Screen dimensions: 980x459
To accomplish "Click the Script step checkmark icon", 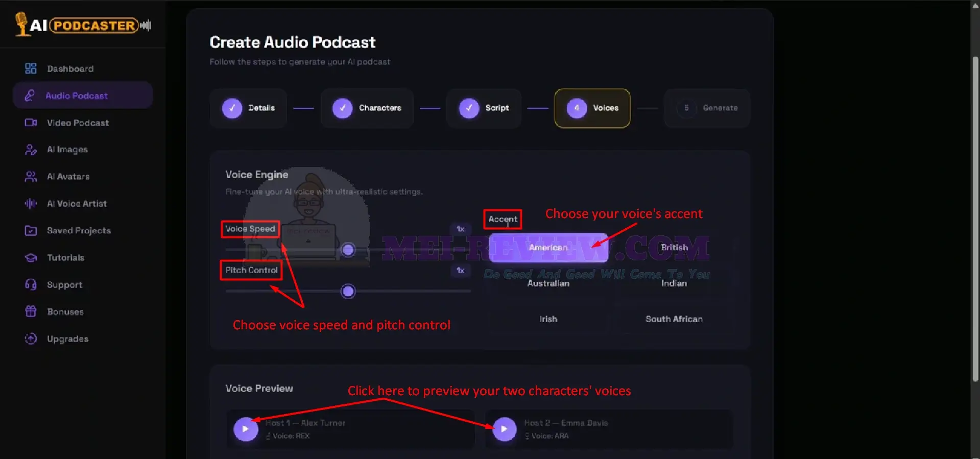I will [x=469, y=108].
